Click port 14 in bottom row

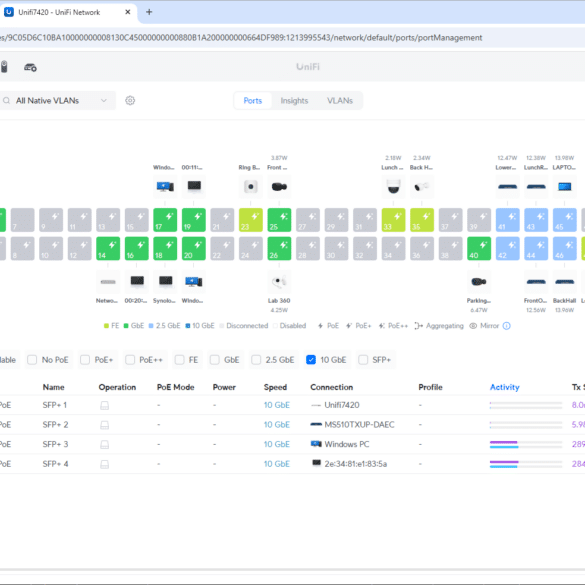coord(108,248)
